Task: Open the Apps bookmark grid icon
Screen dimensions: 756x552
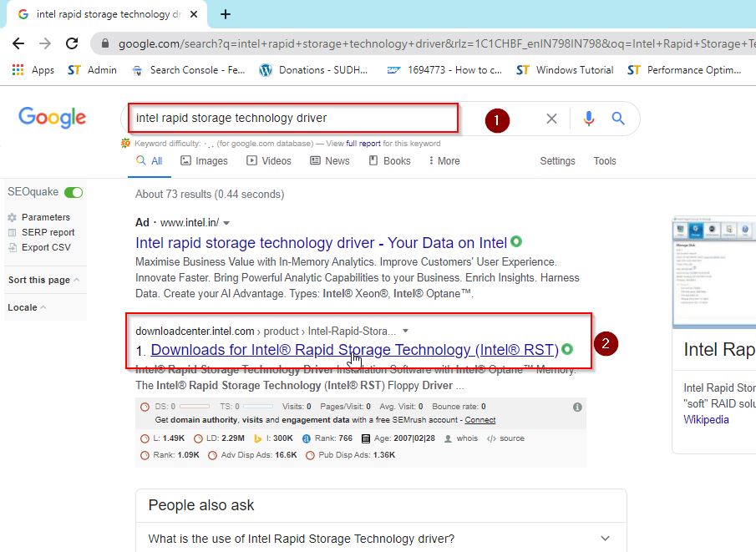Action: pyautogui.click(x=18, y=70)
